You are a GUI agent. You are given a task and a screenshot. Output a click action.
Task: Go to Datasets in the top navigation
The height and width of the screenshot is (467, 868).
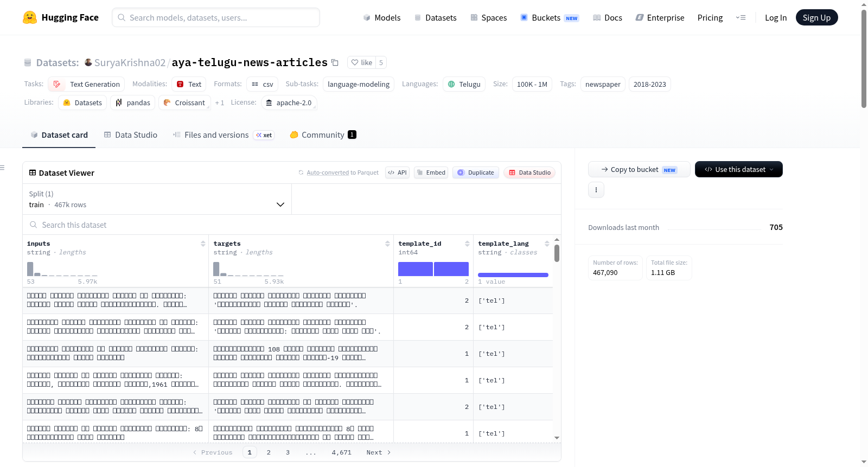point(435,18)
